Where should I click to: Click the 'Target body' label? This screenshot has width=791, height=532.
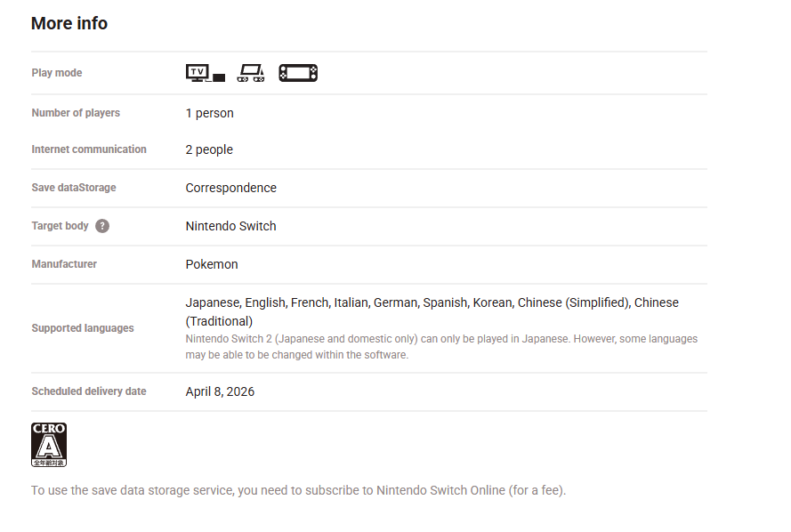(60, 226)
